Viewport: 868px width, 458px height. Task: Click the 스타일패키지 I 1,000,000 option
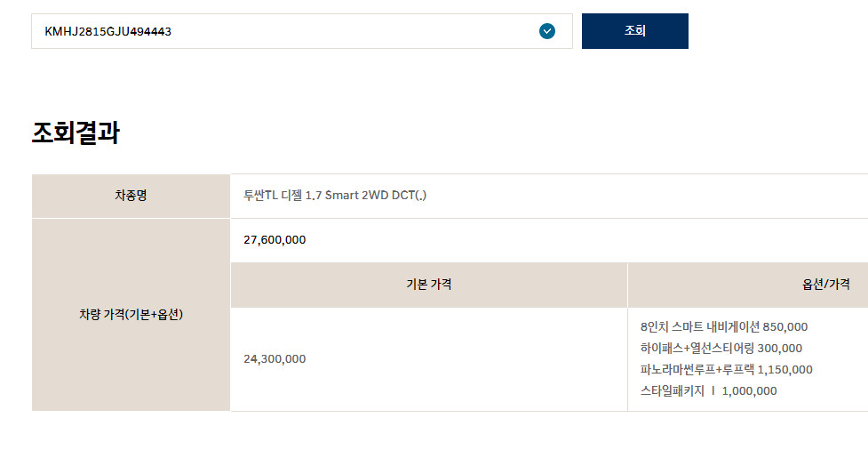(709, 391)
